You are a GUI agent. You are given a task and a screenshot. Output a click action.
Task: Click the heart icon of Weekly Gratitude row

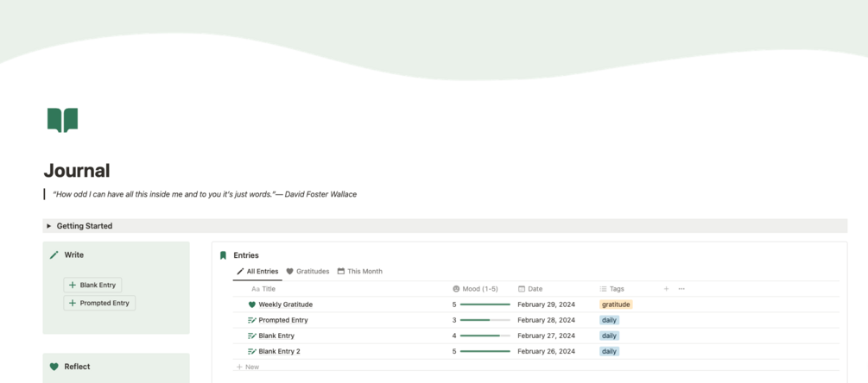[252, 305]
